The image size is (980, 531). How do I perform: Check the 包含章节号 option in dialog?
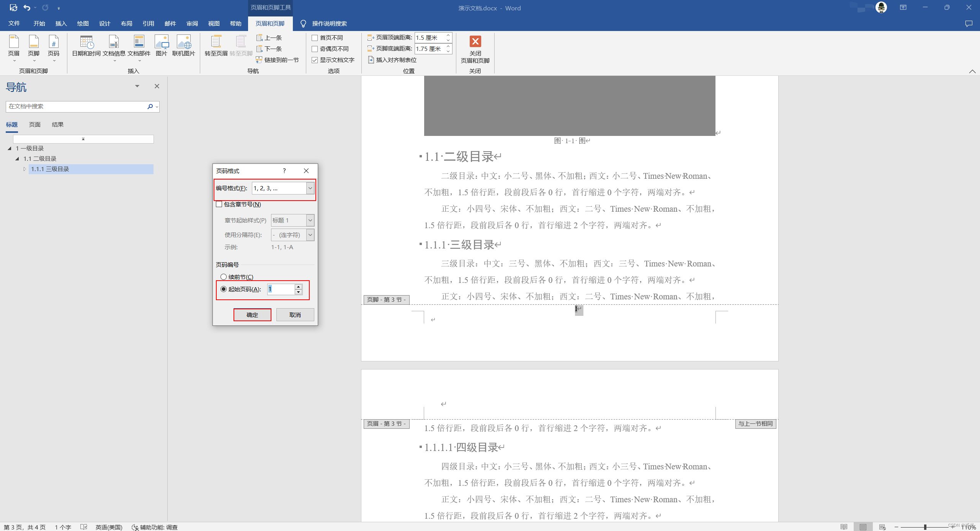(x=219, y=204)
